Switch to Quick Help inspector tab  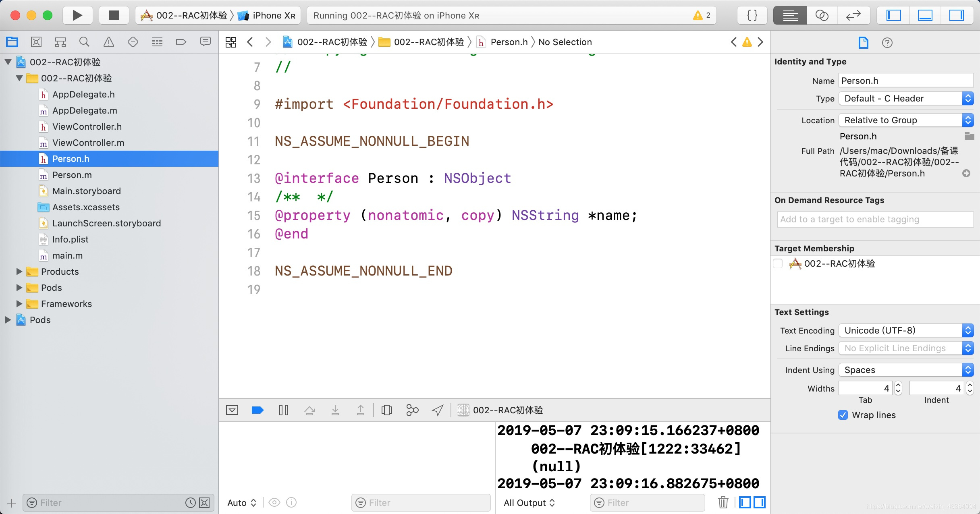click(x=887, y=42)
